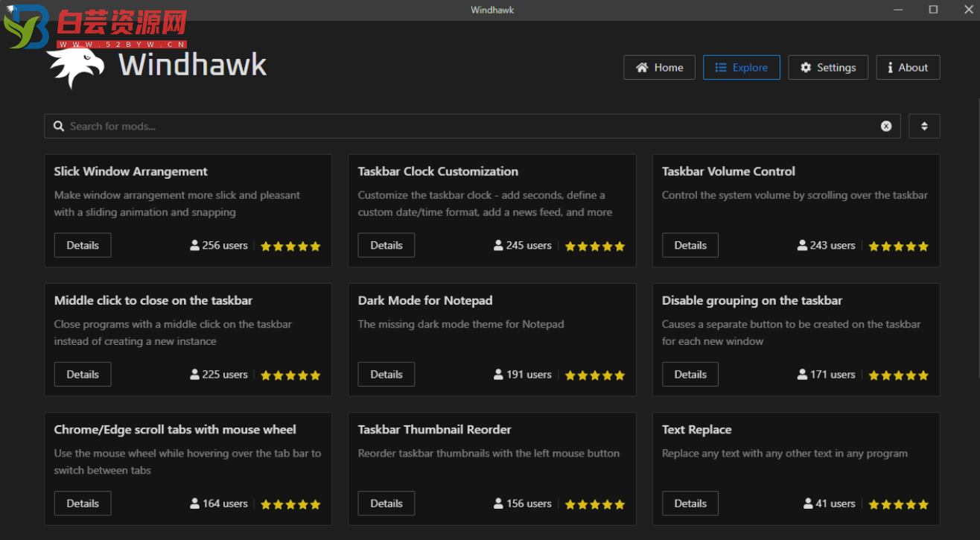Focus the Search for mods field
The width and height of the screenshot is (980, 540).
(x=472, y=126)
